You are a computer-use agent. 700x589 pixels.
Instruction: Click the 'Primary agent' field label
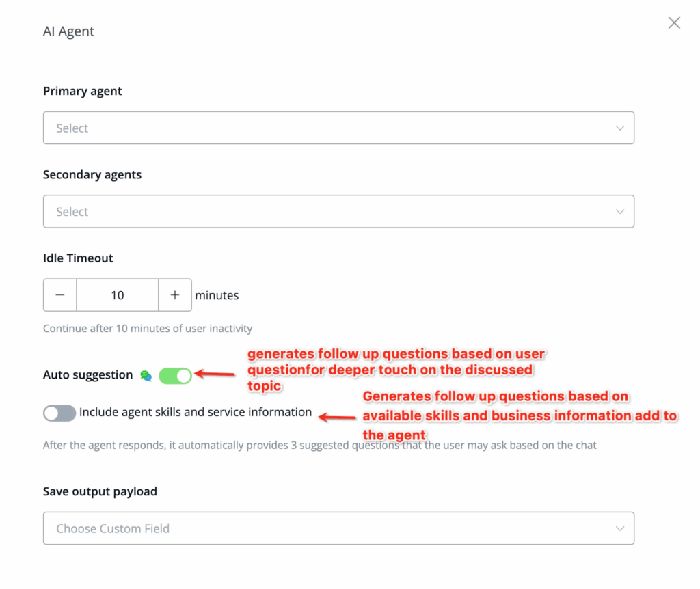point(83,91)
